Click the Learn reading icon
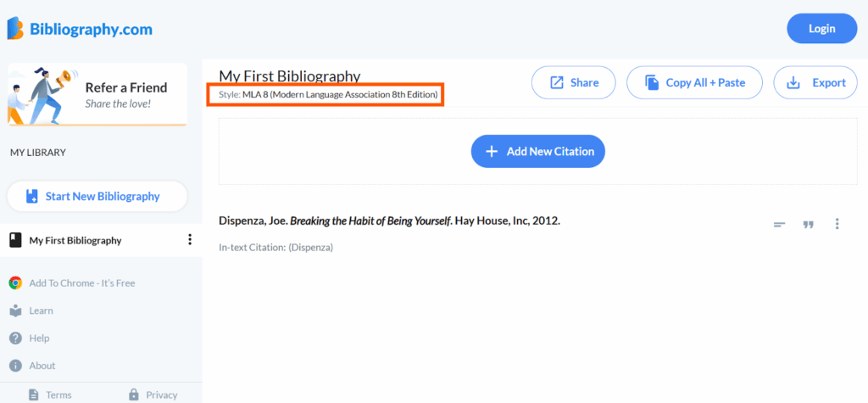The width and height of the screenshot is (868, 403). (x=15, y=311)
